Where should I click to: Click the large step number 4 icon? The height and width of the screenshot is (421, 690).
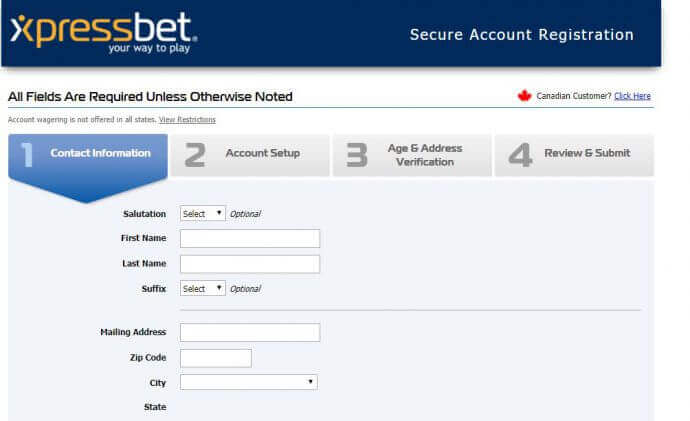520,155
